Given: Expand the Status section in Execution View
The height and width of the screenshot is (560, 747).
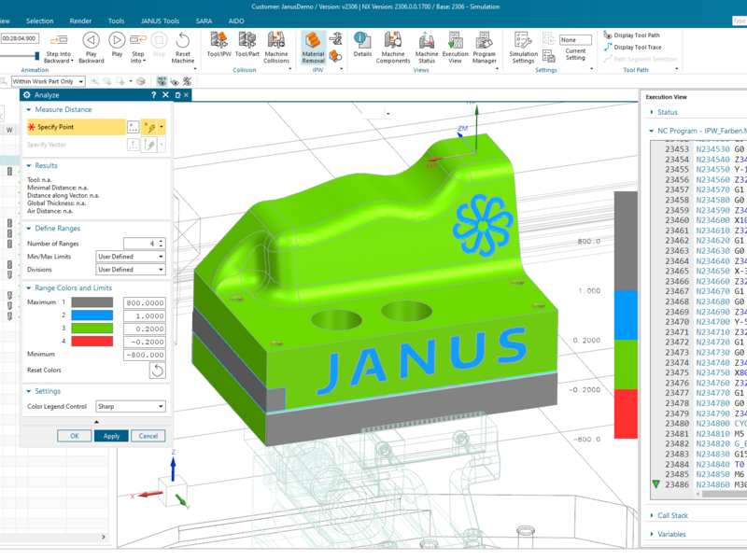Looking at the screenshot, I should [x=652, y=112].
